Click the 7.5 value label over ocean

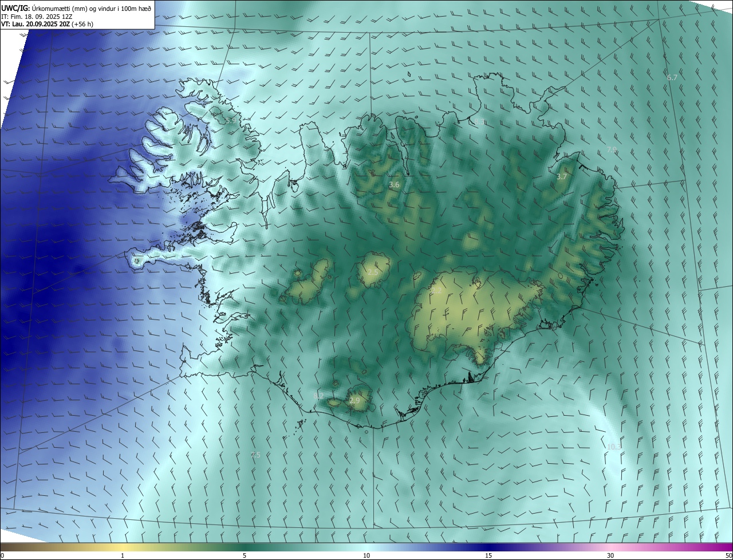tap(255, 455)
